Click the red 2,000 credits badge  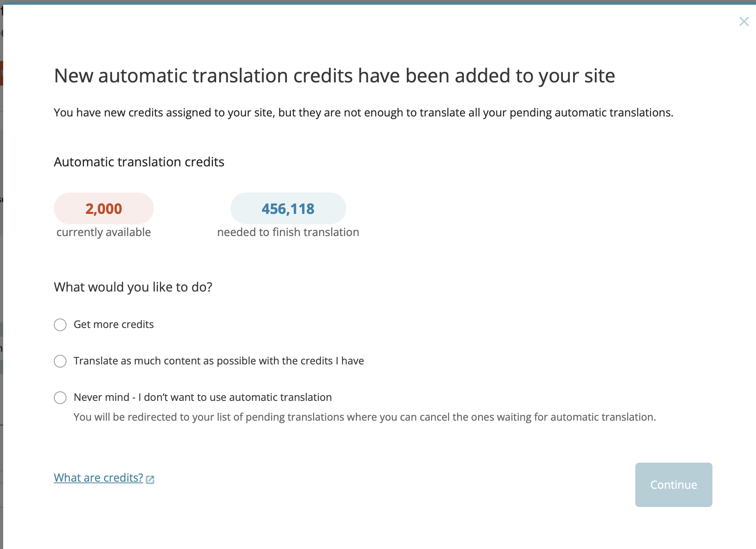pos(104,208)
